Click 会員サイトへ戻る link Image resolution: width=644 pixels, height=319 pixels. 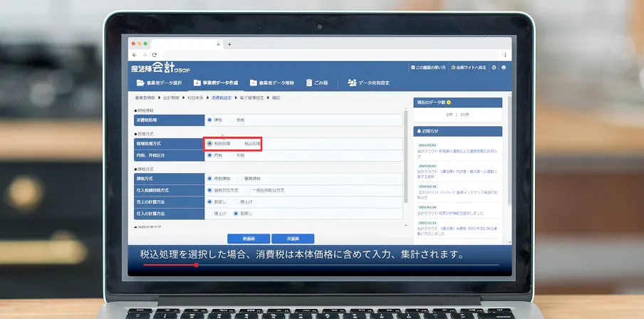[469, 68]
